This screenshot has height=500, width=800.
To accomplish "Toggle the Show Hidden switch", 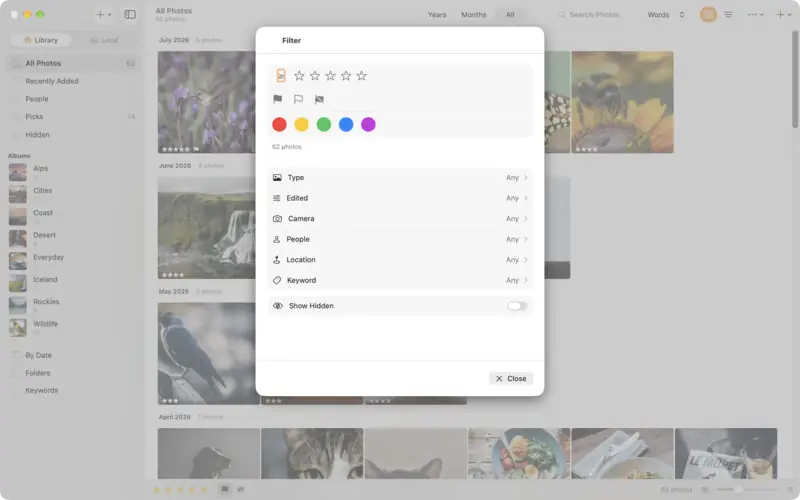I will click(x=517, y=306).
